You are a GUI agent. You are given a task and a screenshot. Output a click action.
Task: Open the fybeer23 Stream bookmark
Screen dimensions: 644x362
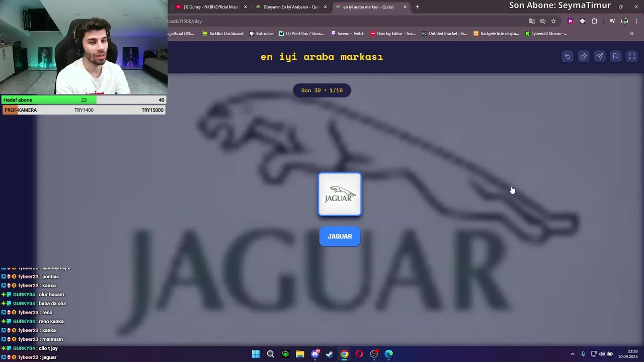click(x=546, y=34)
